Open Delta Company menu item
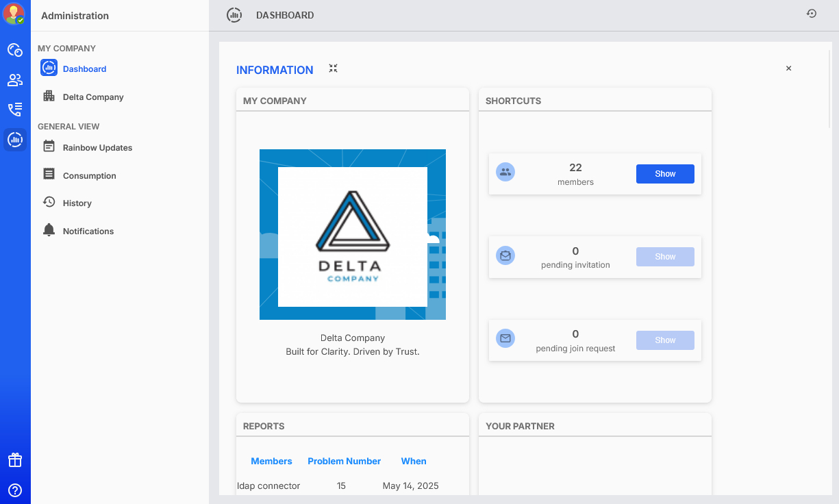 [x=93, y=97]
